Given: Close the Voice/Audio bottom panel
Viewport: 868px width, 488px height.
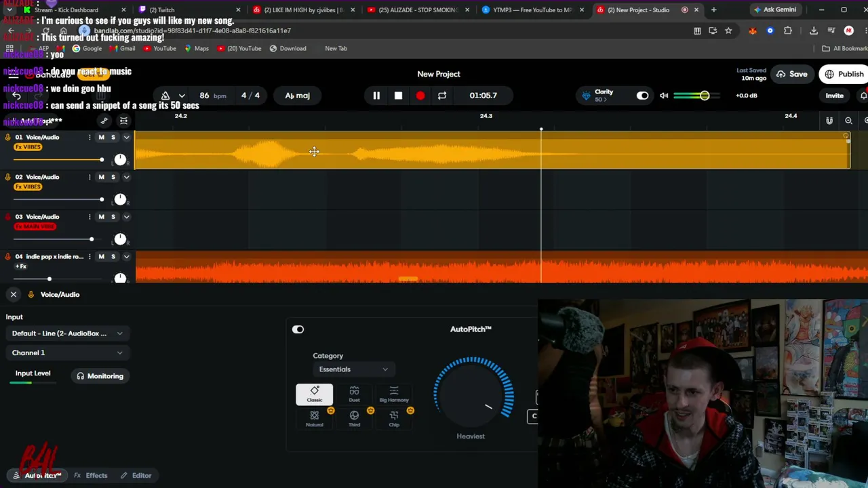Looking at the screenshot, I should point(14,295).
